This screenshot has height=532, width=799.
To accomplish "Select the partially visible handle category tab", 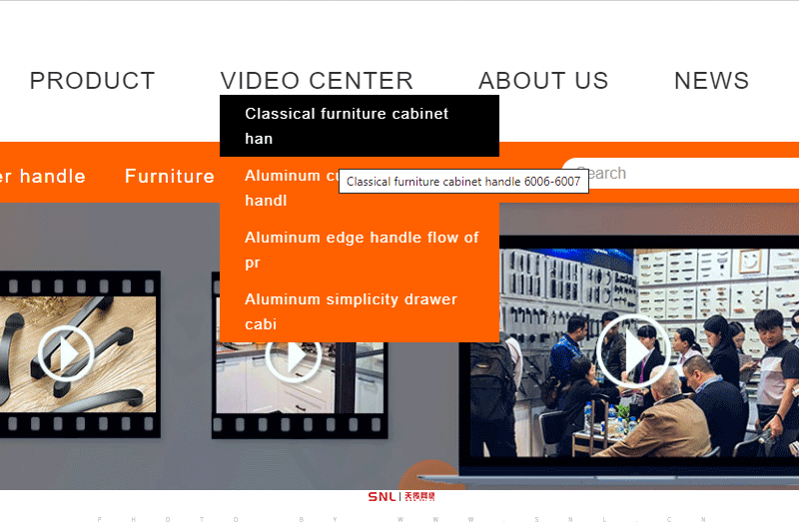I will 43,177.
